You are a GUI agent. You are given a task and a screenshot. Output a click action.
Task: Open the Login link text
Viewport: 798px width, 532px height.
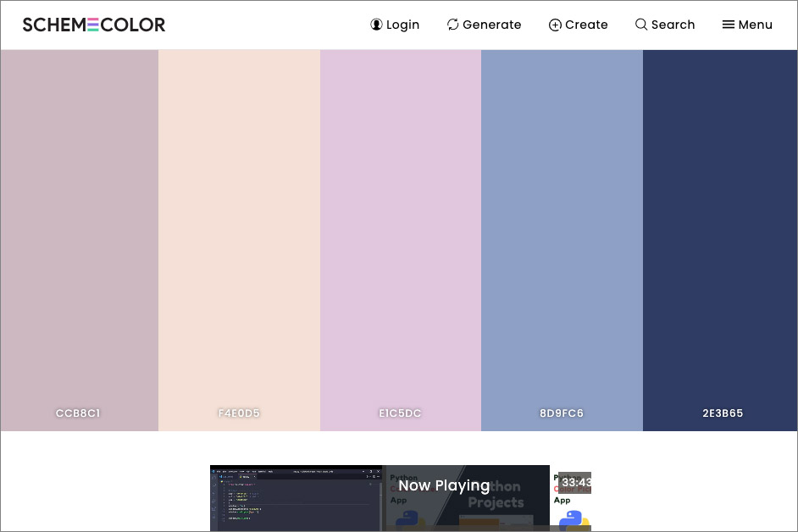(x=402, y=25)
